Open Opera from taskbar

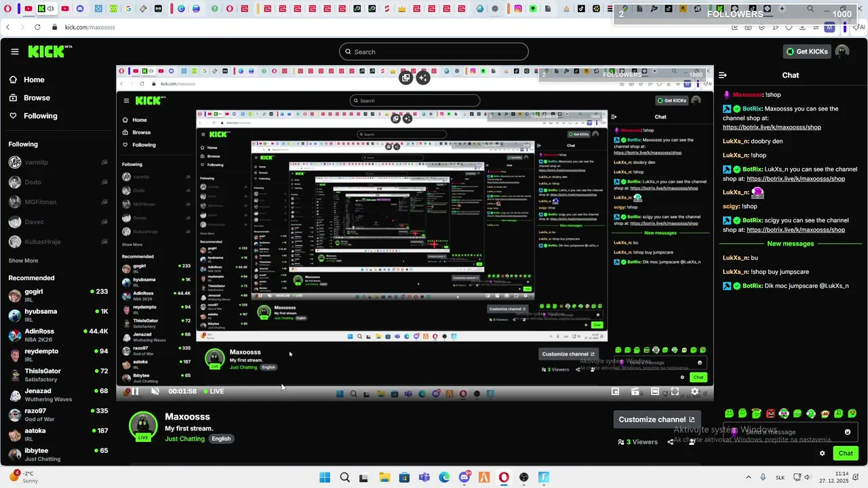pos(504,477)
